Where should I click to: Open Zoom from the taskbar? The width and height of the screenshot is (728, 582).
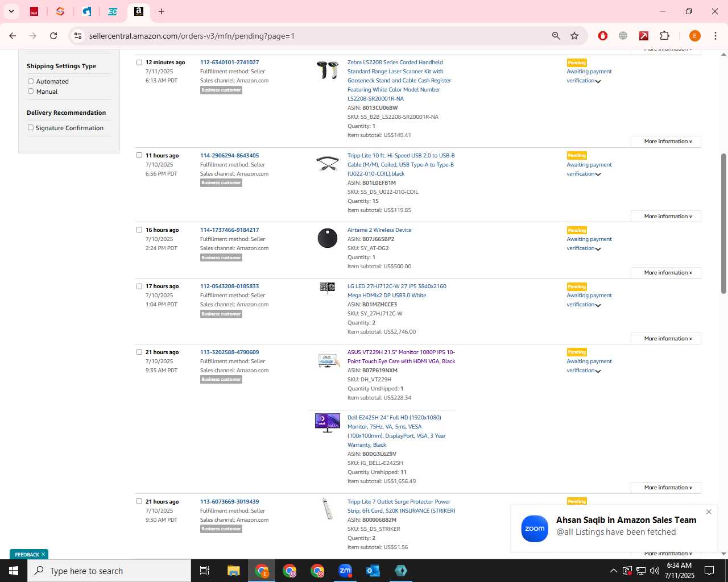345,571
